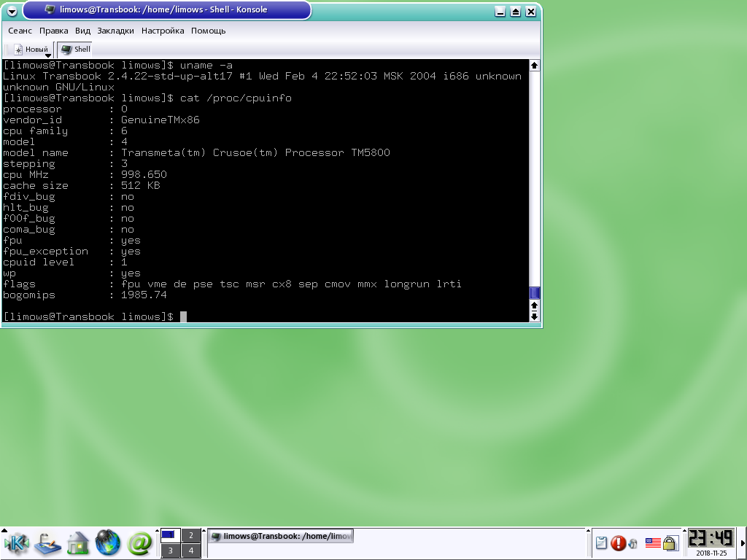Open the Klipper clipboard tray icon
The height and width of the screenshot is (560, 747).
(601, 542)
